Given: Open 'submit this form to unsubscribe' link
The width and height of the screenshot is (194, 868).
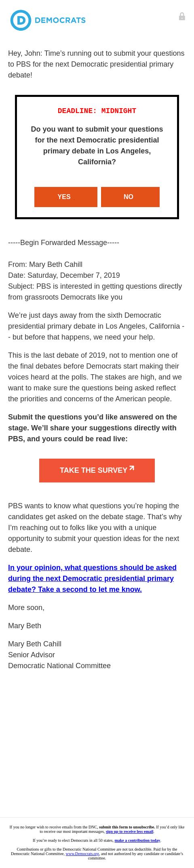Looking at the screenshot, I should 127,827.
